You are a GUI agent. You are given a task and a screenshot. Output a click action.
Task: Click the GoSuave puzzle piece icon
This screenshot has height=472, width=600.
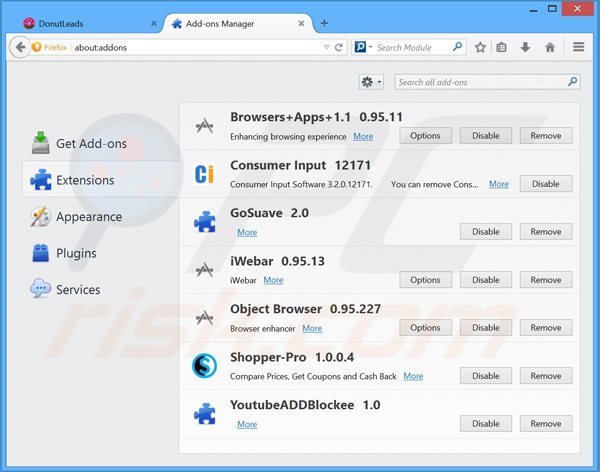coord(205,222)
